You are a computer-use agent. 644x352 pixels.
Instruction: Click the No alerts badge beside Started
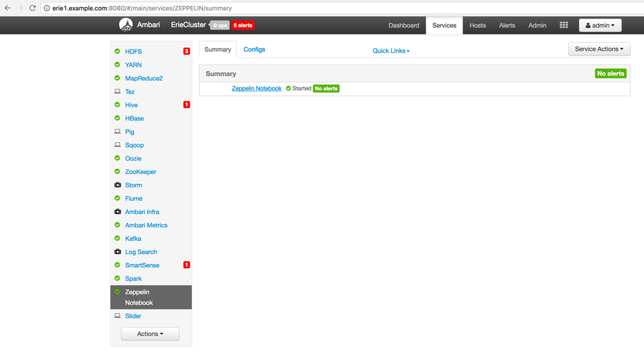[x=326, y=88]
